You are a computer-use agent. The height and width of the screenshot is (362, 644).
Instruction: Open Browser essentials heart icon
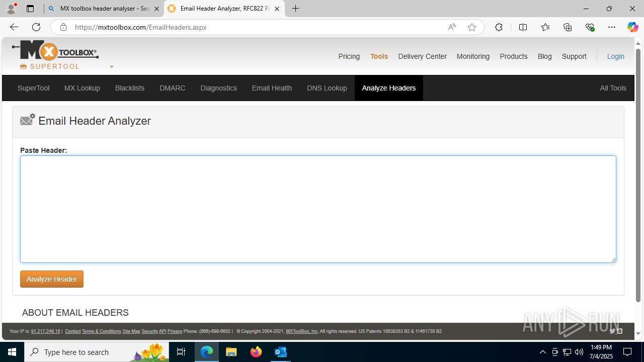click(x=590, y=27)
